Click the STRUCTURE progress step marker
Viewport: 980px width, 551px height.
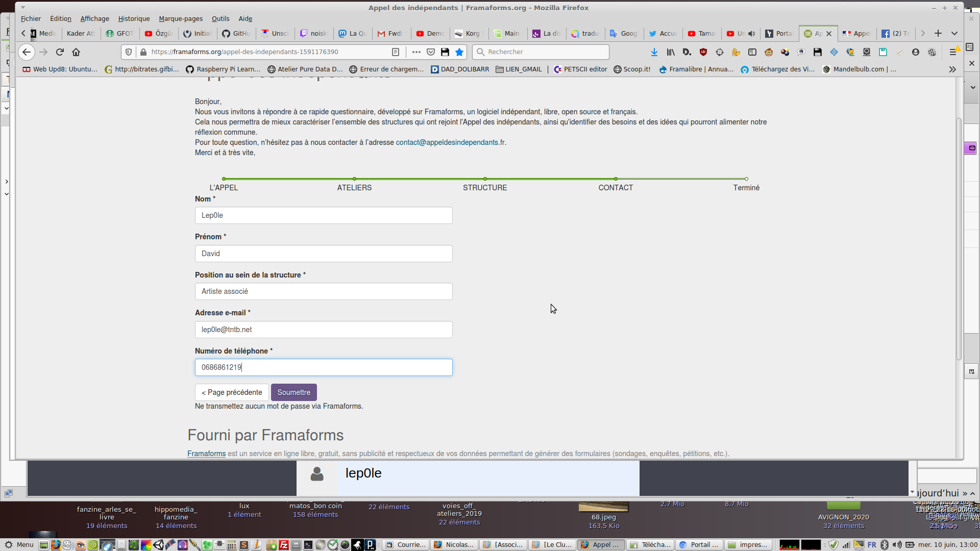coord(485,179)
